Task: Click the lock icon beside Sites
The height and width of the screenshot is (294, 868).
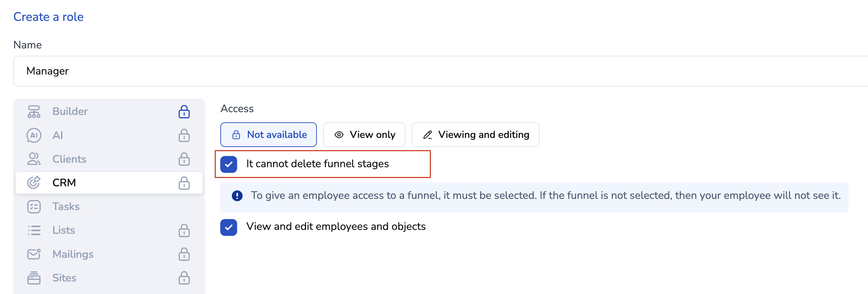Action: tap(184, 278)
